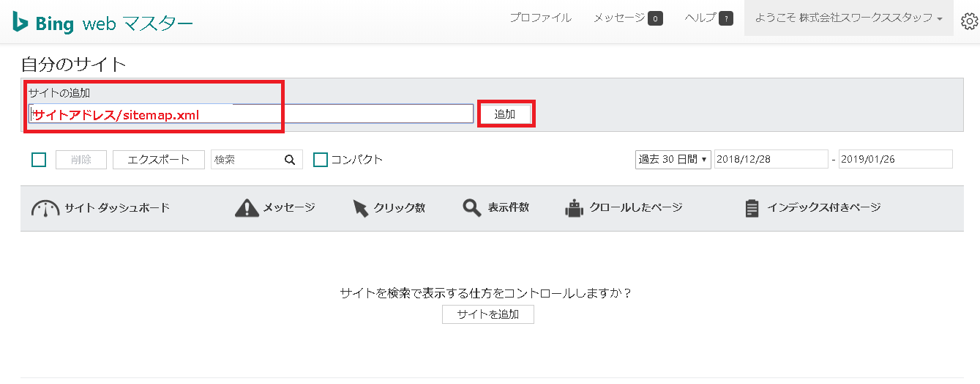980x384 pixels.
Task: Click the robot crawled pages icon
Action: click(x=573, y=208)
